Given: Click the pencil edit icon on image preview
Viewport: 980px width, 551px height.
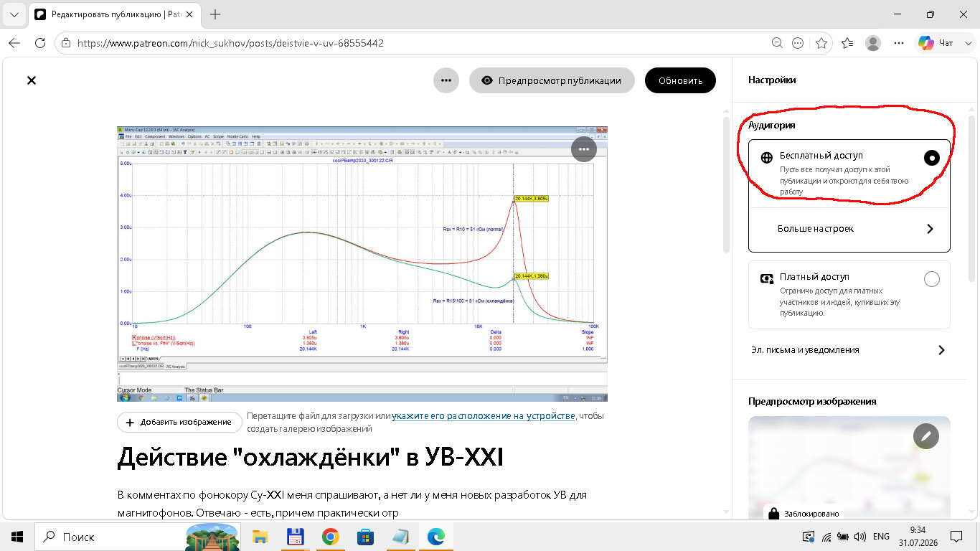Looking at the screenshot, I should click(x=925, y=436).
